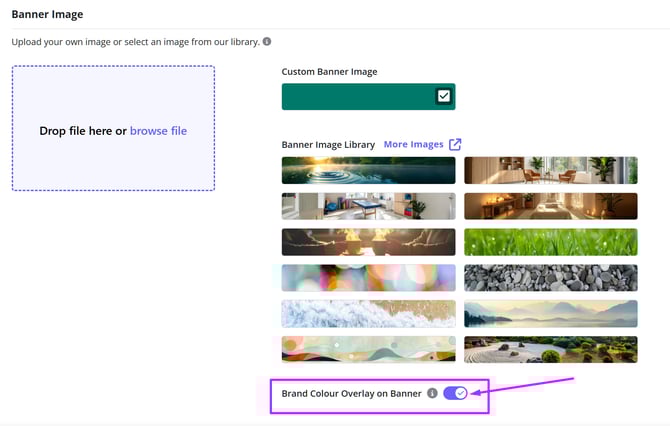This screenshot has width=670, height=426.
Task: Pick the massage table room banner image
Action: coord(368,206)
